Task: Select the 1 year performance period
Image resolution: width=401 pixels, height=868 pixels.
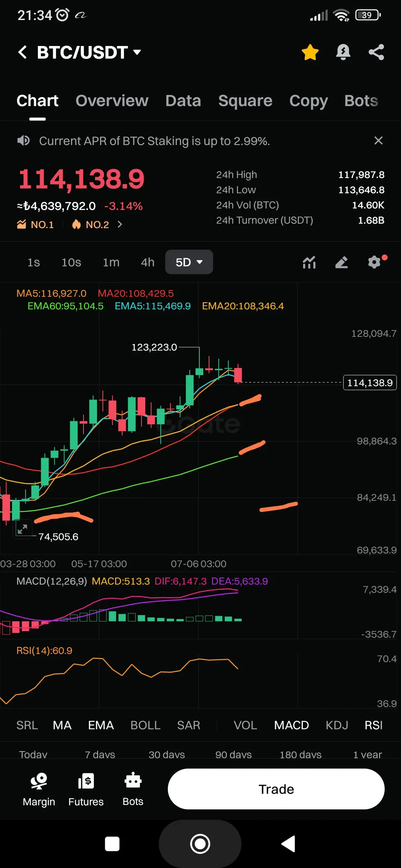Action: (368, 754)
